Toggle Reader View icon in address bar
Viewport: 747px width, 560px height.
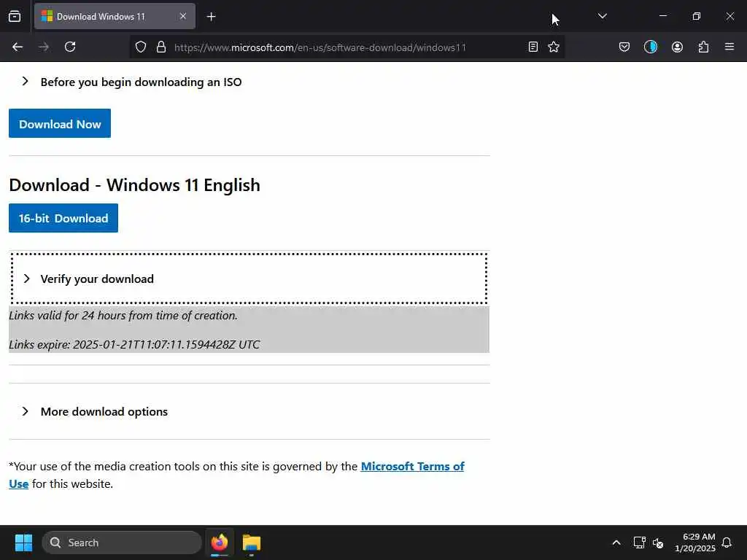[533, 47]
